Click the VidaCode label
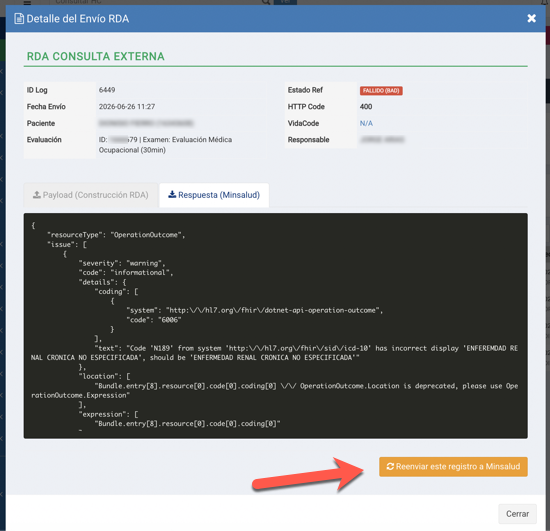 click(303, 123)
